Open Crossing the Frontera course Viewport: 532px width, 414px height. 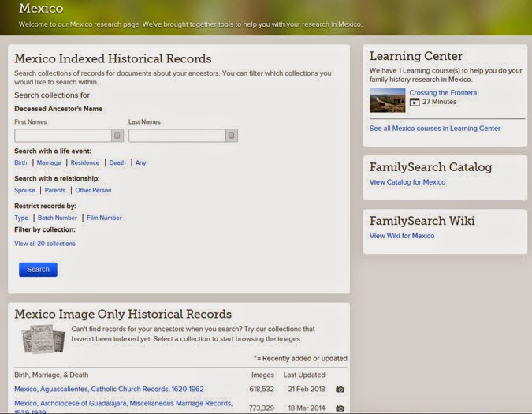[x=443, y=92]
